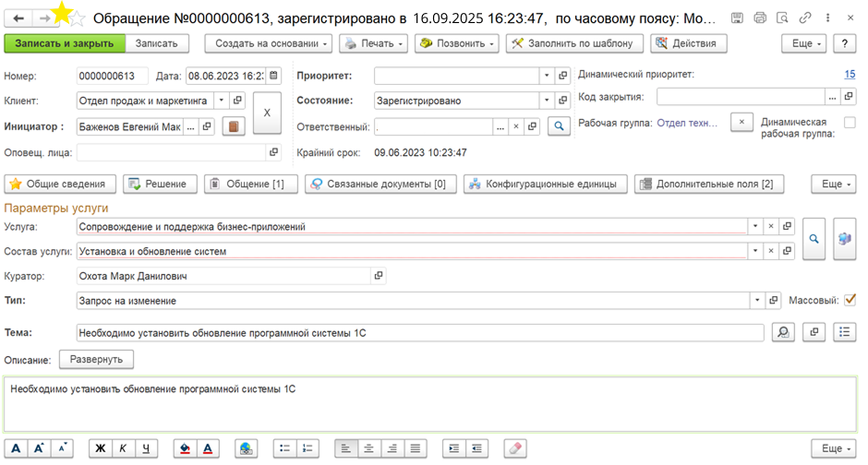Insert a bulleted list
The image size is (868, 465).
[285, 448]
